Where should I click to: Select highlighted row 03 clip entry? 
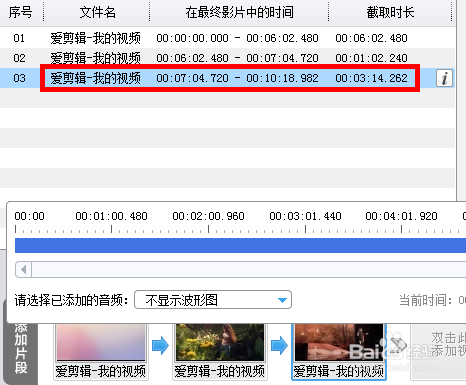coord(228,78)
